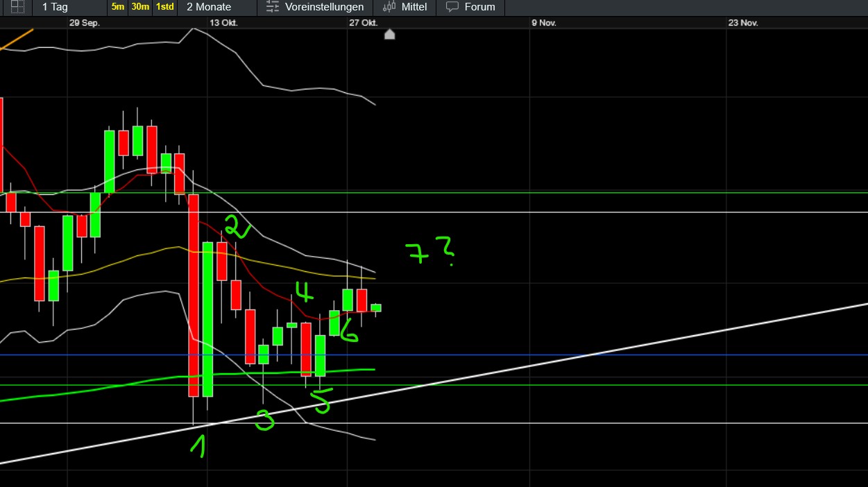Open the 1 Tag interval dropdown

pyautogui.click(x=55, y=7)
